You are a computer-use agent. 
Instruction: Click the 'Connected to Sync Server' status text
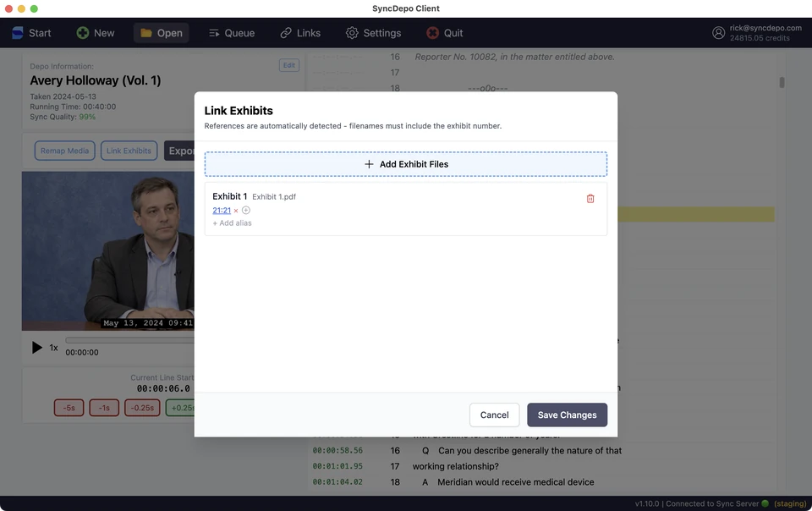coord(712,503)
